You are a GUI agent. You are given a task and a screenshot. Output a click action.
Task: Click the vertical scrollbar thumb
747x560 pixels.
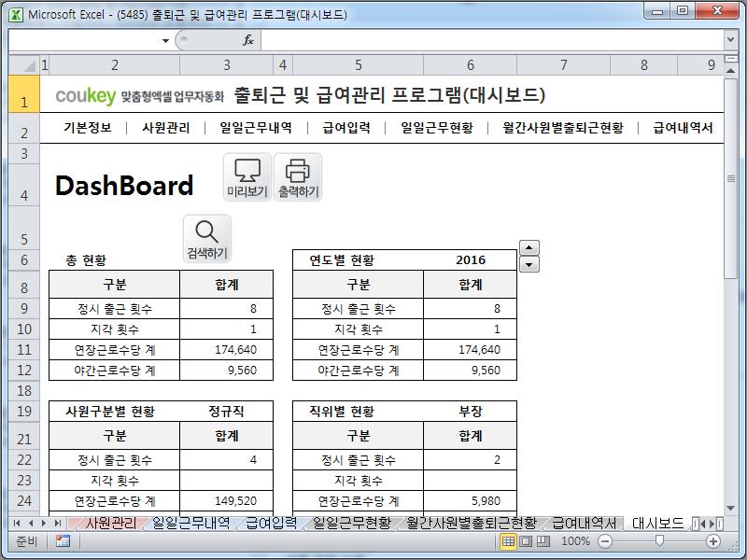pyautogui.click(x=730, y=178)
